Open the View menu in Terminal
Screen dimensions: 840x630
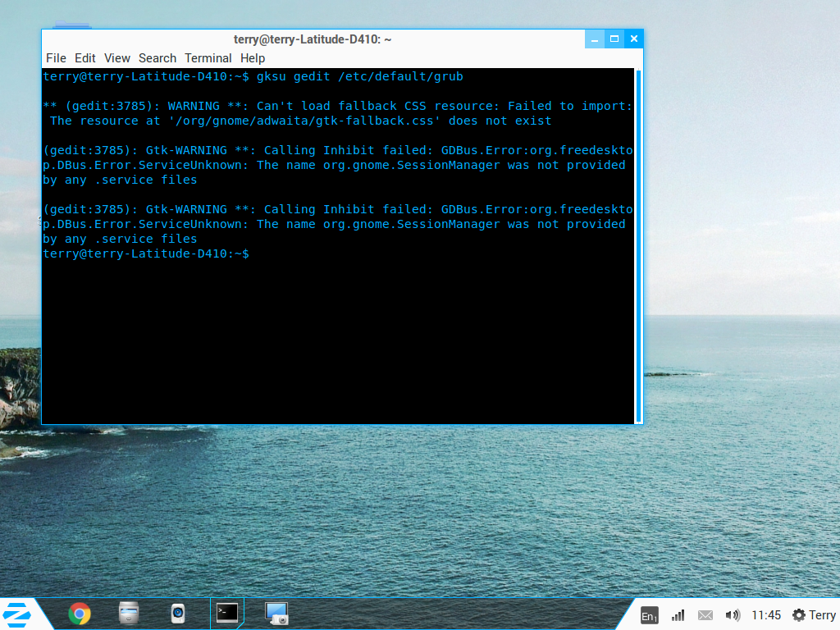coord(117,58)
